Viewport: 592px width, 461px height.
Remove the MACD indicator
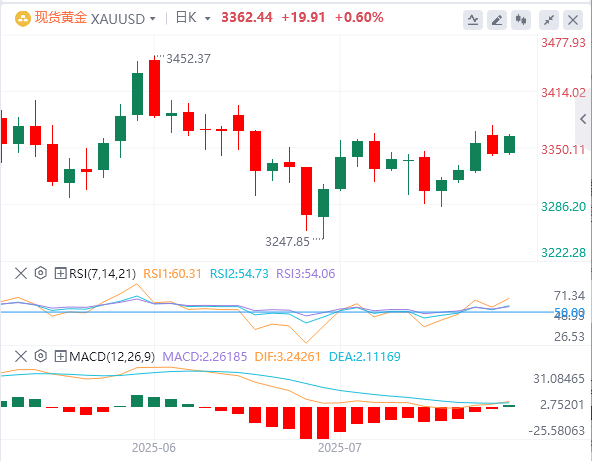click(x=21, y=356)
